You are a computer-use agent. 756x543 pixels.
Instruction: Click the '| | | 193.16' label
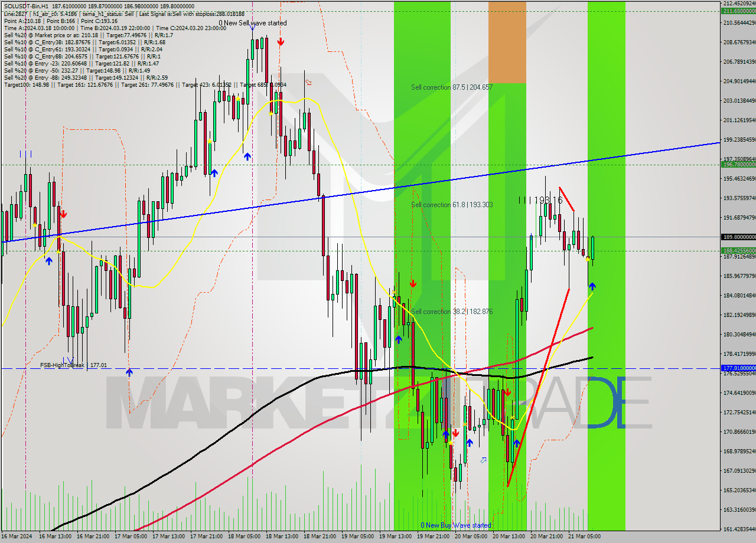pos(540,201)
